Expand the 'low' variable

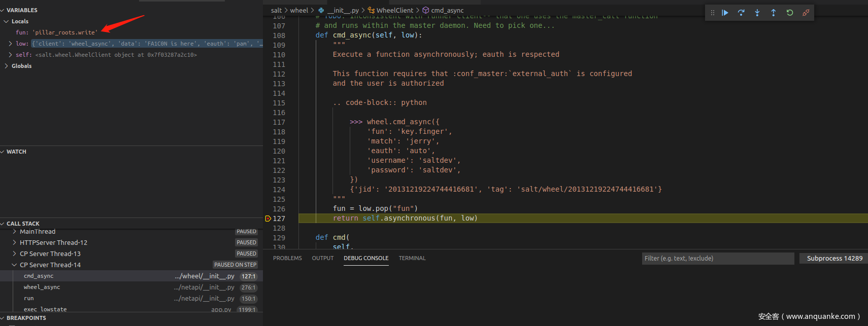point(11,44)
